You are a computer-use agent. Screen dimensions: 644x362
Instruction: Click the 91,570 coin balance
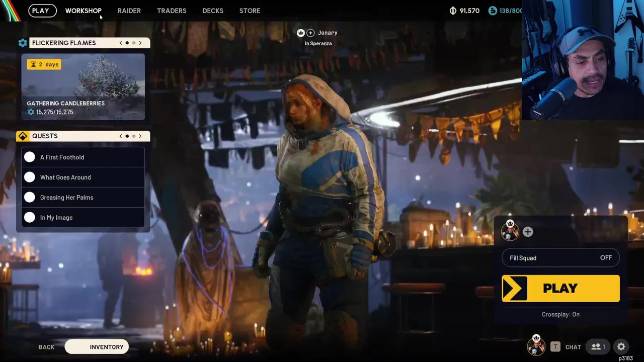pos(469,11)
